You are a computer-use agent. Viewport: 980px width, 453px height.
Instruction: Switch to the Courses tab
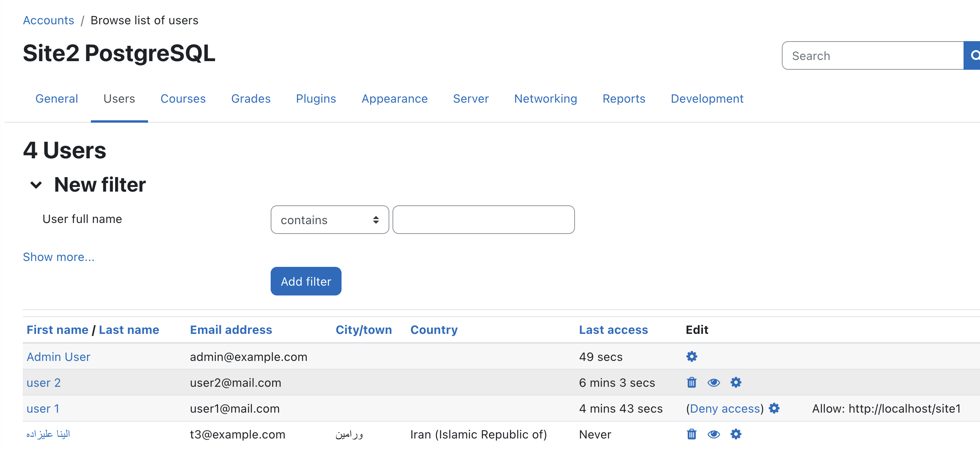click(x=183, y=99)
